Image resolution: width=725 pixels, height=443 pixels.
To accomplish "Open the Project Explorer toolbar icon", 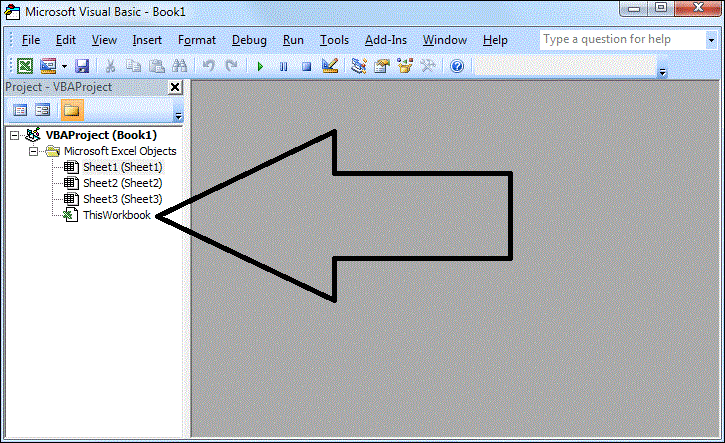I will [358, 66].
